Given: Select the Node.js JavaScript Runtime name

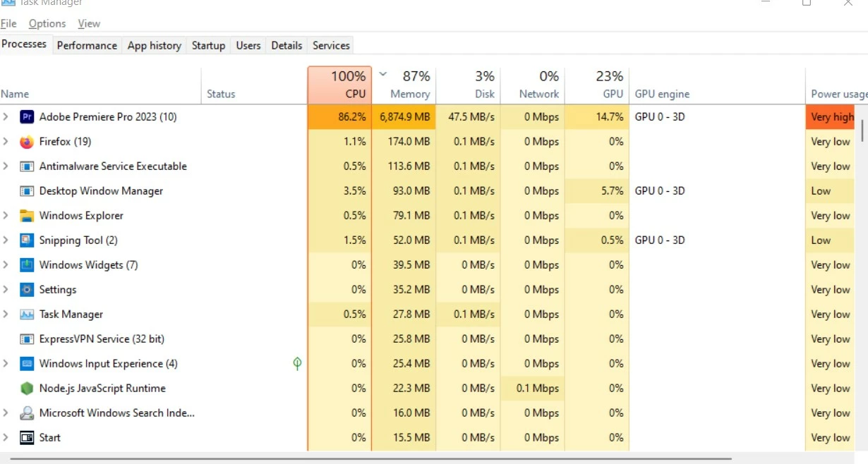Looking at the screenshot, I should (x=102, y=389).
